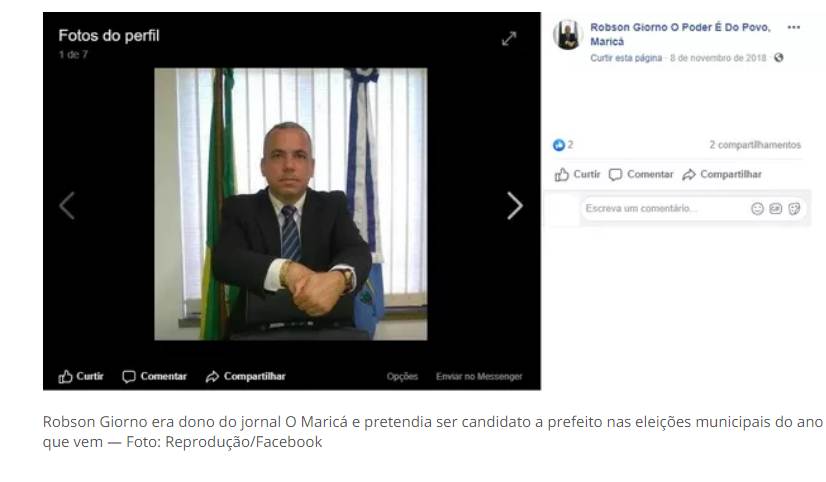The image size is (826, 482).
Task: Click the GIF icon in comment box
Action: coord(775,209)
